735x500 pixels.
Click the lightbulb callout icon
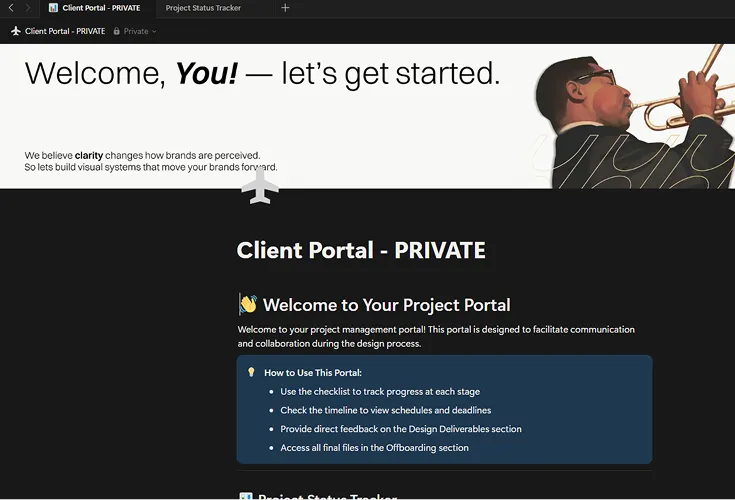251,372
